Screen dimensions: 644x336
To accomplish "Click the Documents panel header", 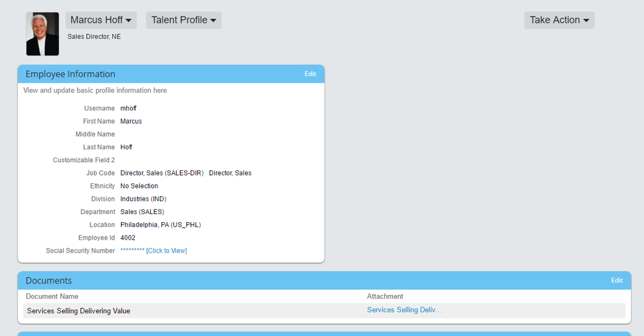I will [x=48, y=280].
